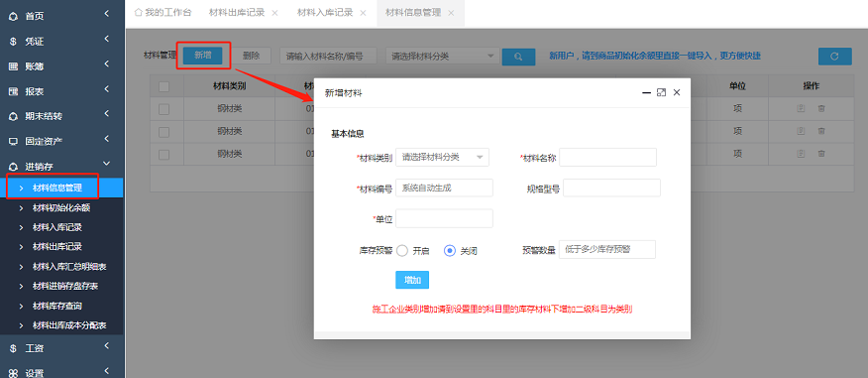Click the 操作 column header
This screenshot has height=378, width=868.
click(811, 86)
